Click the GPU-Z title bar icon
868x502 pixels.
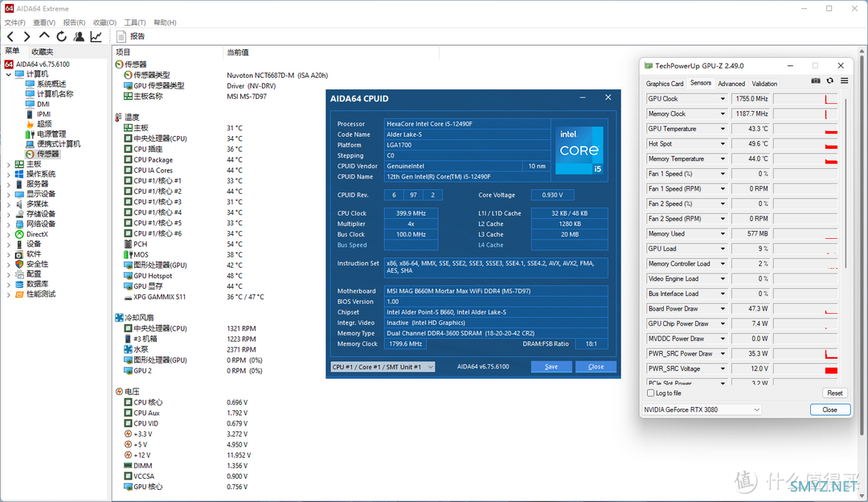click(649, 65)
